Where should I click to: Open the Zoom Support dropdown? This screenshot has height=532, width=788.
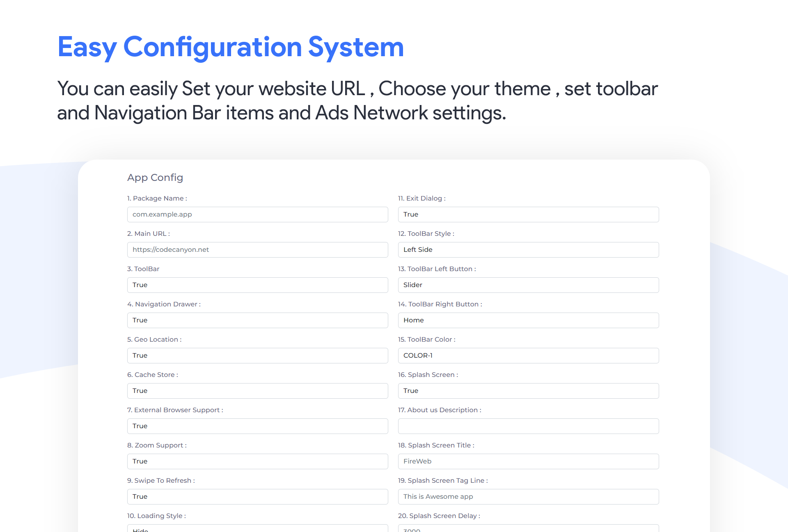coord(257,461)
